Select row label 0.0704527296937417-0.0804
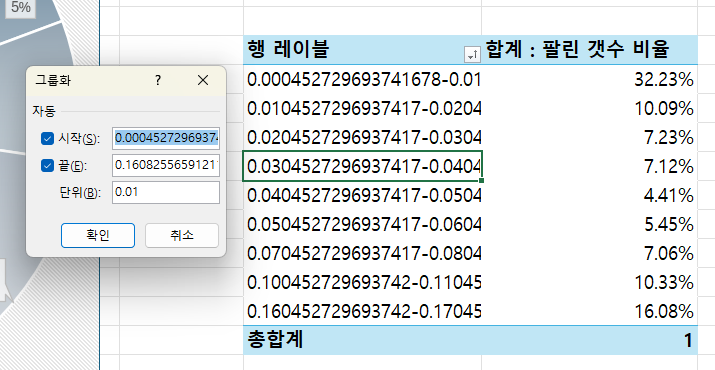The width and height of the screenshot is (715, 370). coord(363,253)
